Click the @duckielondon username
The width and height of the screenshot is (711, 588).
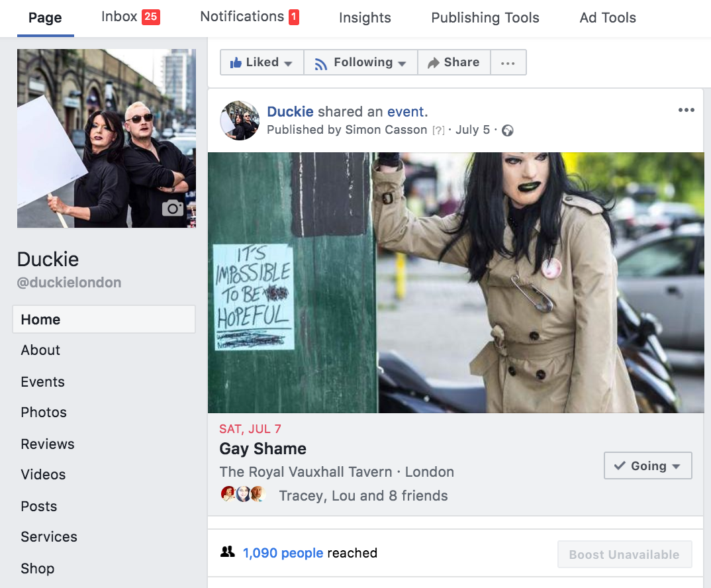point(69,282)
